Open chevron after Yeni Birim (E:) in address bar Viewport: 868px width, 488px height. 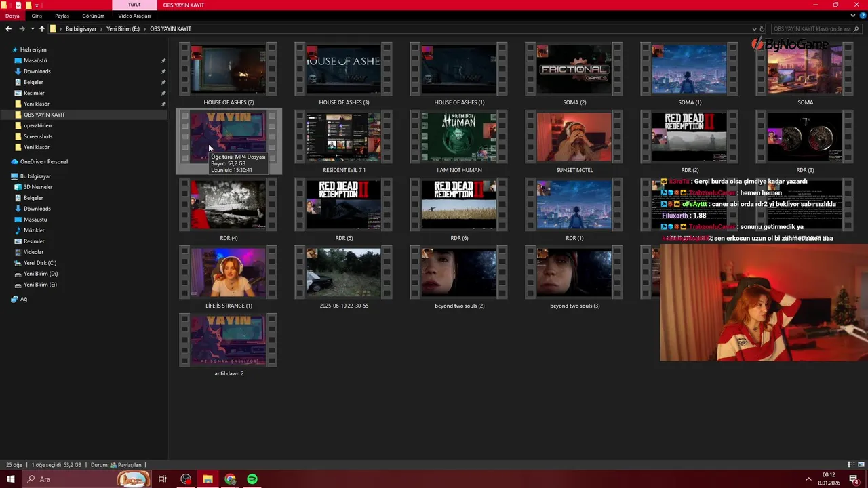(144, 29)
